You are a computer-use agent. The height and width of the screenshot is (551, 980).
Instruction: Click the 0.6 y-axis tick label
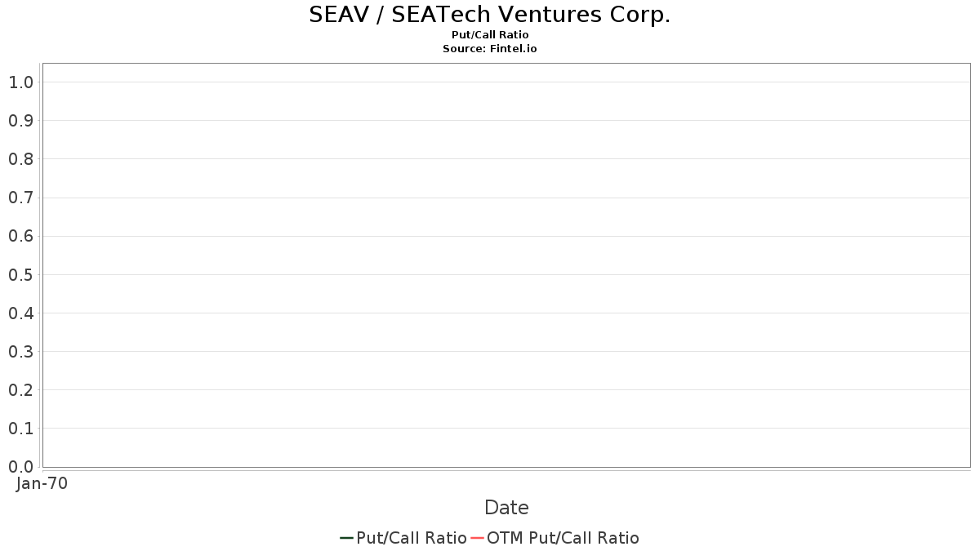coord(20,236)
